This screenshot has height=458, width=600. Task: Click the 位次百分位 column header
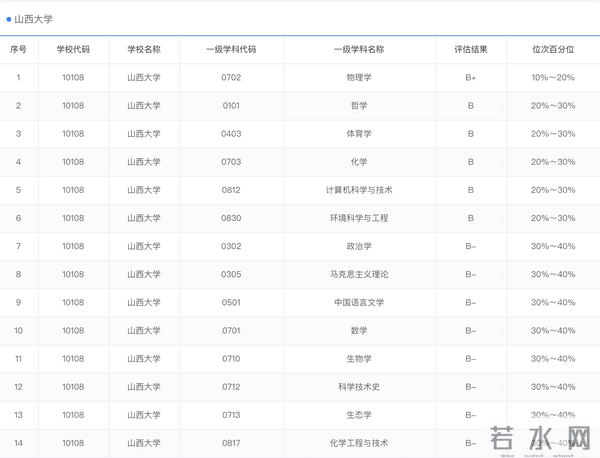point(553,49)
